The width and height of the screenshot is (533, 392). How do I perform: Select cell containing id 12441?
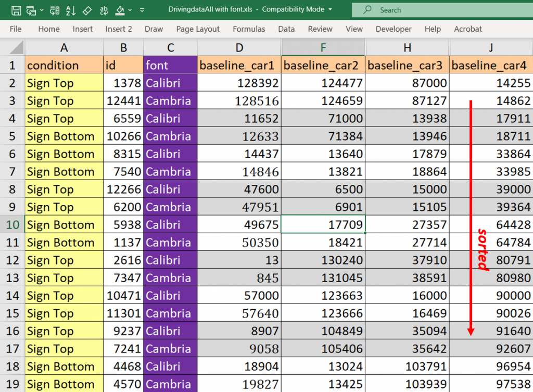(x=123, y=100)
